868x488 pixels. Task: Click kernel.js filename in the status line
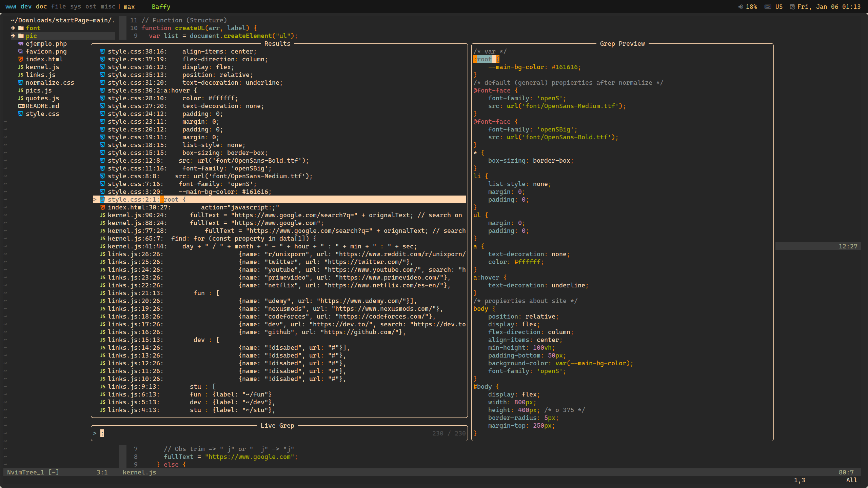139,472
